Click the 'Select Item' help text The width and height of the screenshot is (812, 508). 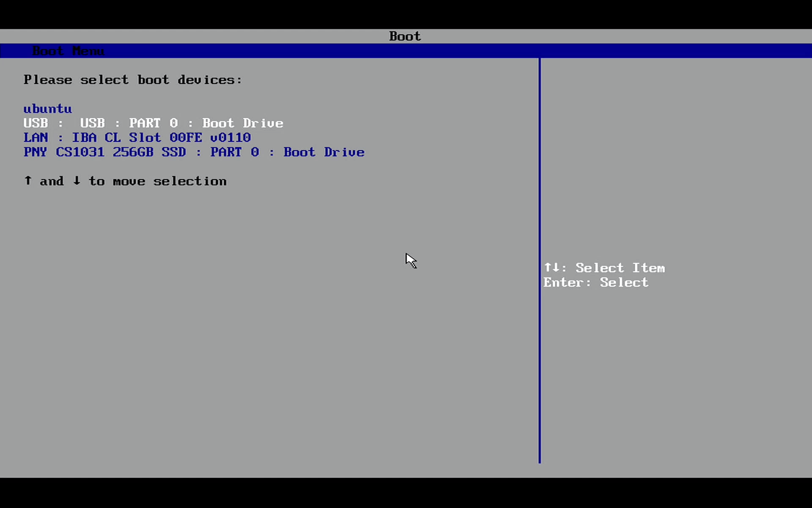(x=620, y=268)
